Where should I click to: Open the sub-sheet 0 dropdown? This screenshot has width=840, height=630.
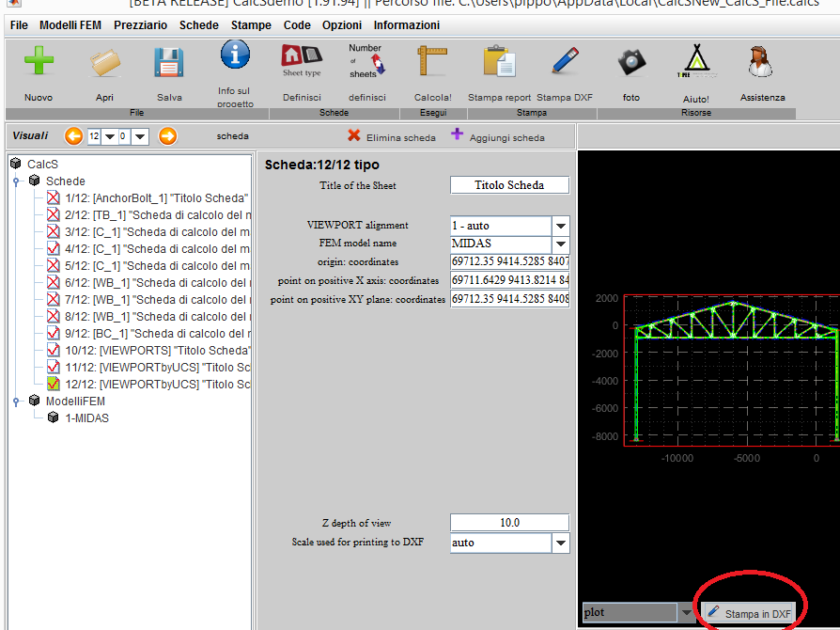(140, 136)
